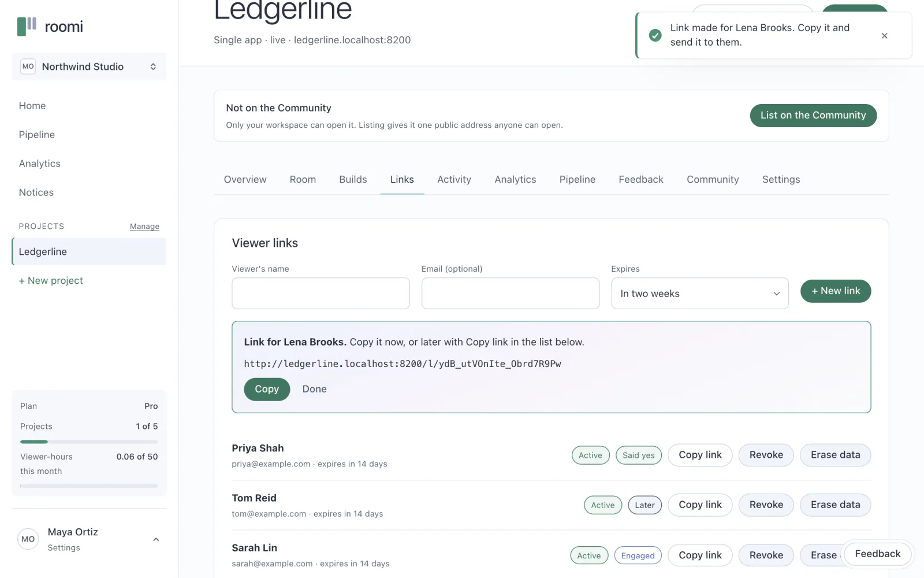
Task: Copy link for Sarah Lin
Action: click(x=700, y=555)
